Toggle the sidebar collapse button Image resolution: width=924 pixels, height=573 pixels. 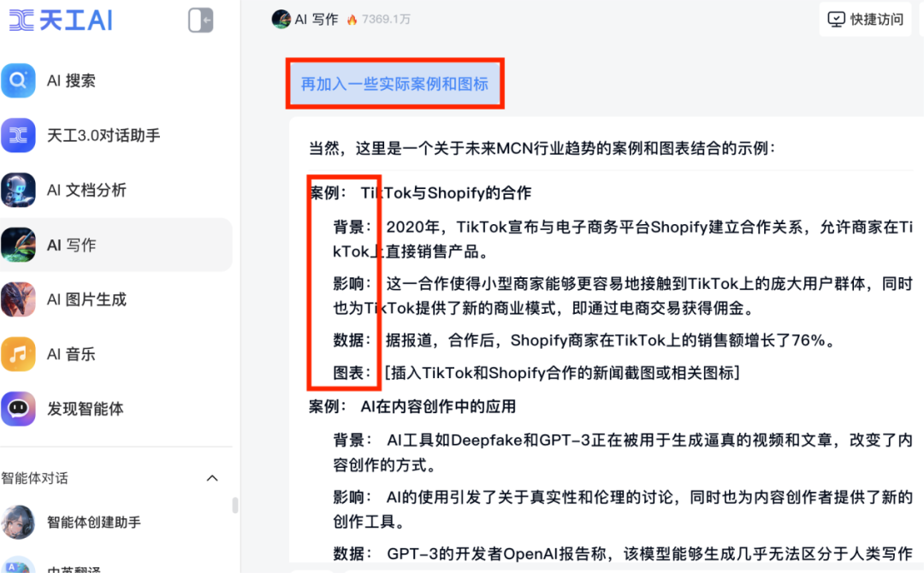(200, 20)
